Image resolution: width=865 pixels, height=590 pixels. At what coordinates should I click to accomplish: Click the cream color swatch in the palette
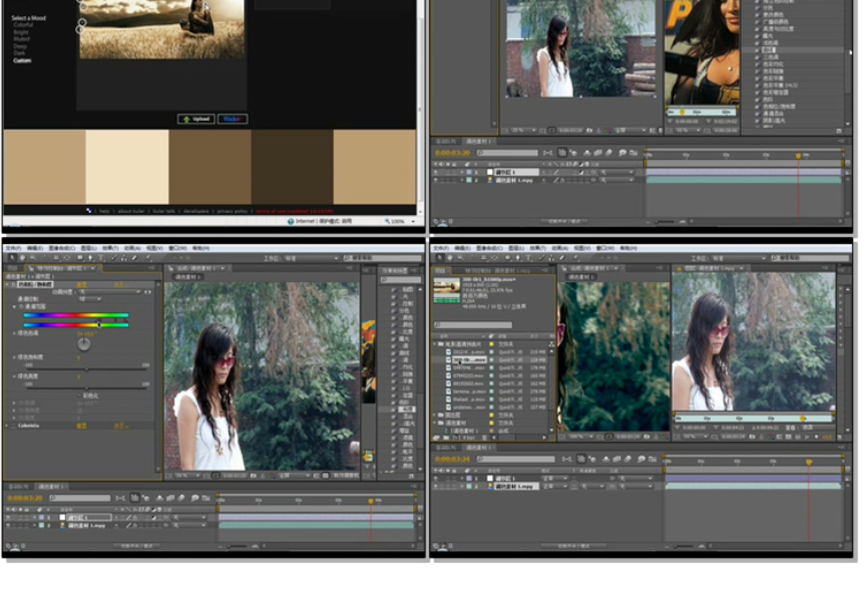[126, 166]
